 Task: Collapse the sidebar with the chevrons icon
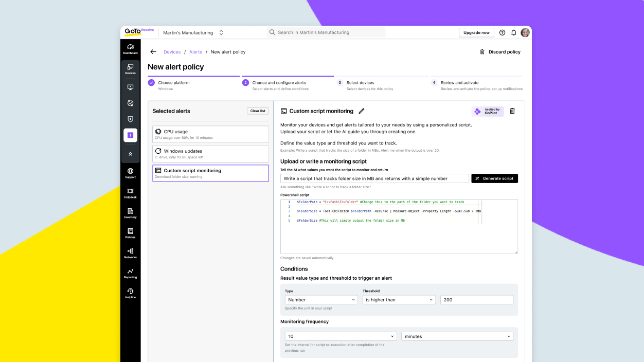pos(130,153)
